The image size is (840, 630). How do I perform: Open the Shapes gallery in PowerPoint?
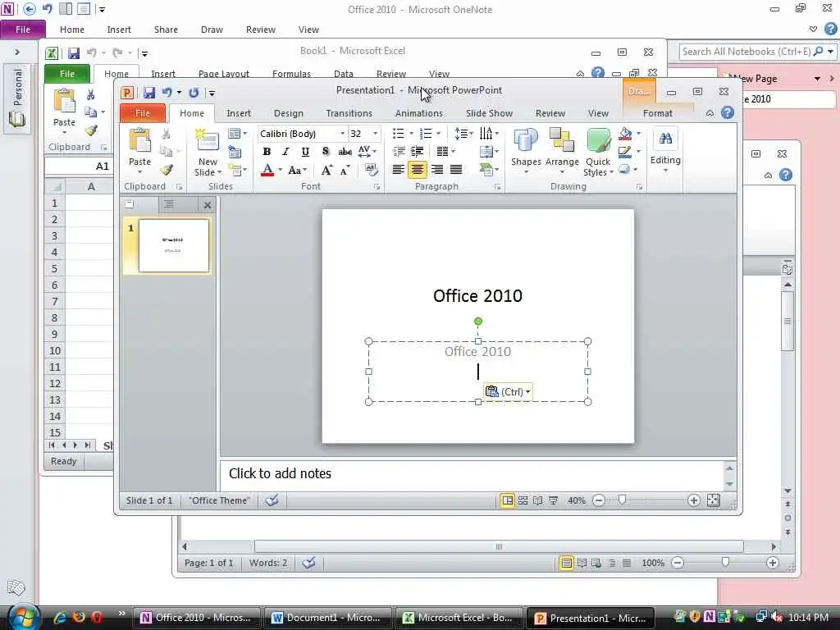[526, 151]
